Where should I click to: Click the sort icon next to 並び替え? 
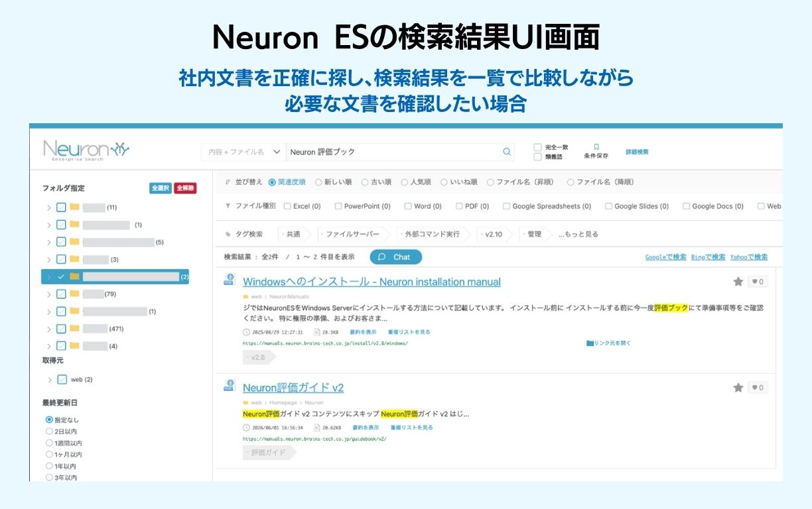click(229, 182)
